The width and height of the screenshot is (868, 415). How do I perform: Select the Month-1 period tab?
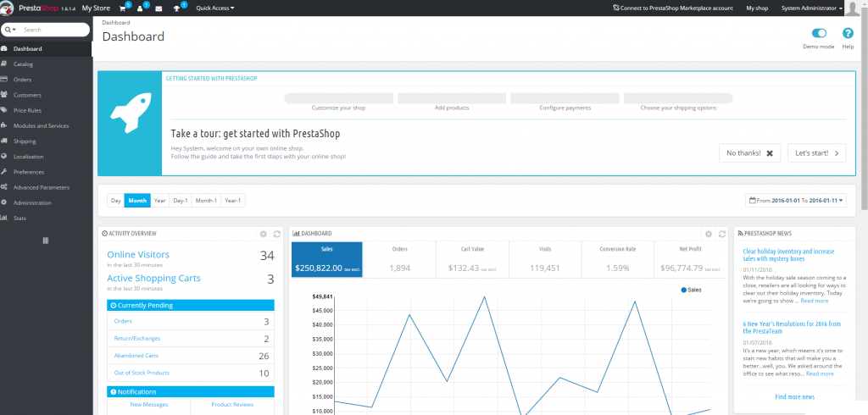206,201
